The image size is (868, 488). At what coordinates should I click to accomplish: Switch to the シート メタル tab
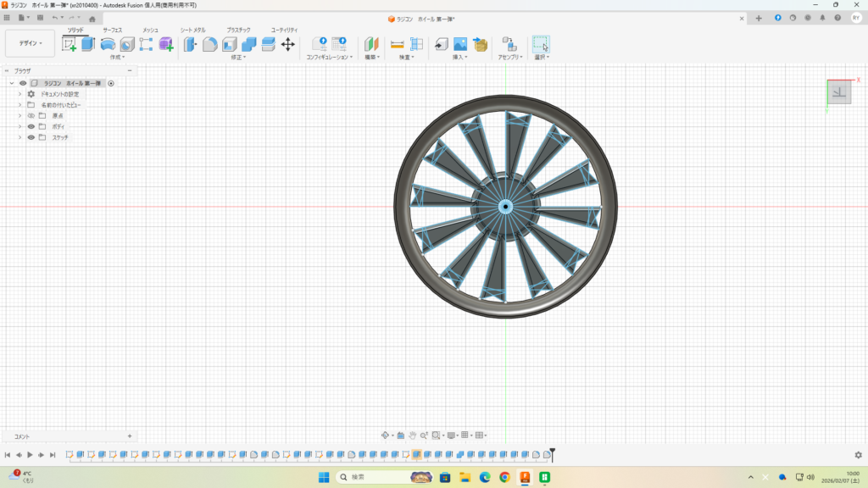coord(192,30)
